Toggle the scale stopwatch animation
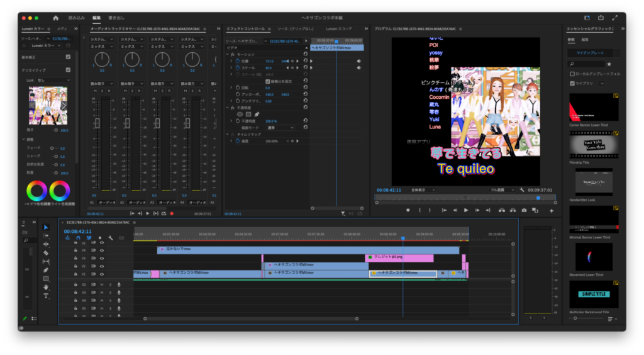This screenshot has height=355, width=644. [x=237, y=68]
